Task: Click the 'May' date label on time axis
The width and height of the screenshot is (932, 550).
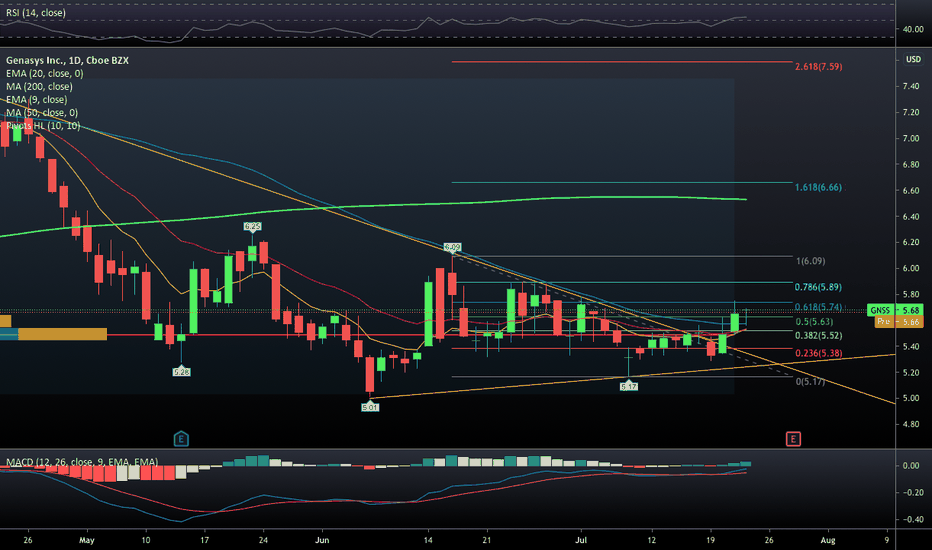Action: click(87, 540)
